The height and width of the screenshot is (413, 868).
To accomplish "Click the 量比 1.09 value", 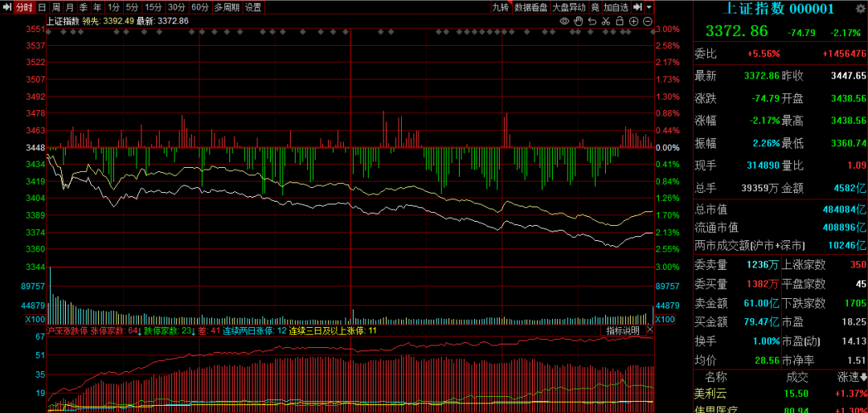I will pyautogui.click(x=858, y=166).
